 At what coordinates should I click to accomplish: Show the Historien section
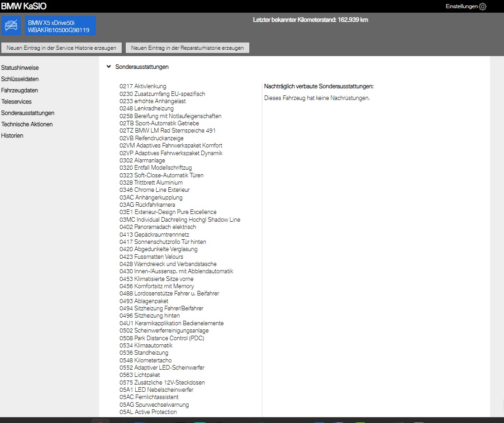(x=12, y=135)
